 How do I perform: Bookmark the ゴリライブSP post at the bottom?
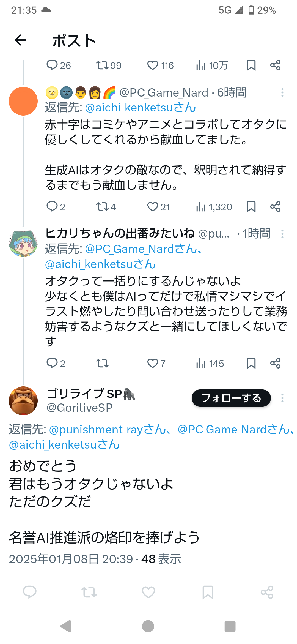pyautogui.click(x=208, y=592)
